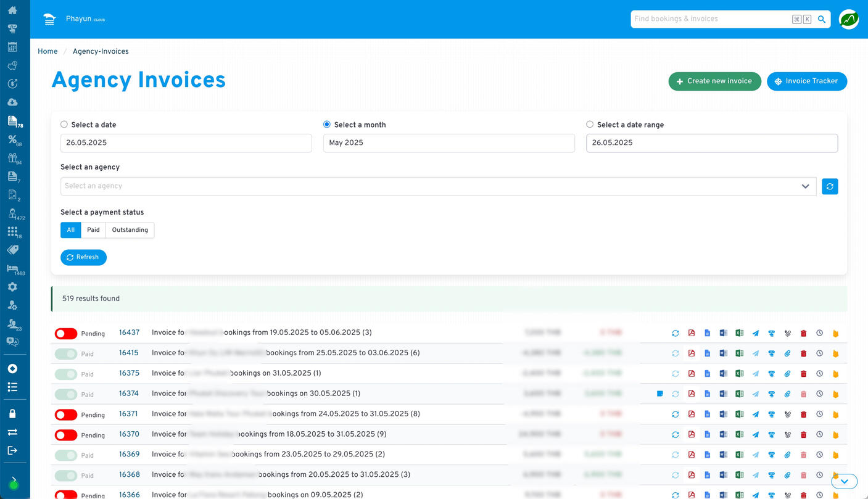Open the May 2025 month picker
Viewport: 868px width, 499px height.
point(448,143)
